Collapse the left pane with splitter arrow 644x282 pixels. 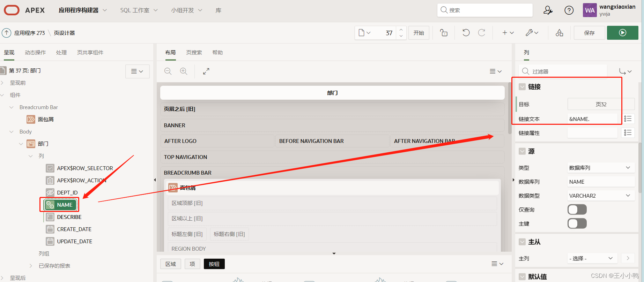point(155,180)
